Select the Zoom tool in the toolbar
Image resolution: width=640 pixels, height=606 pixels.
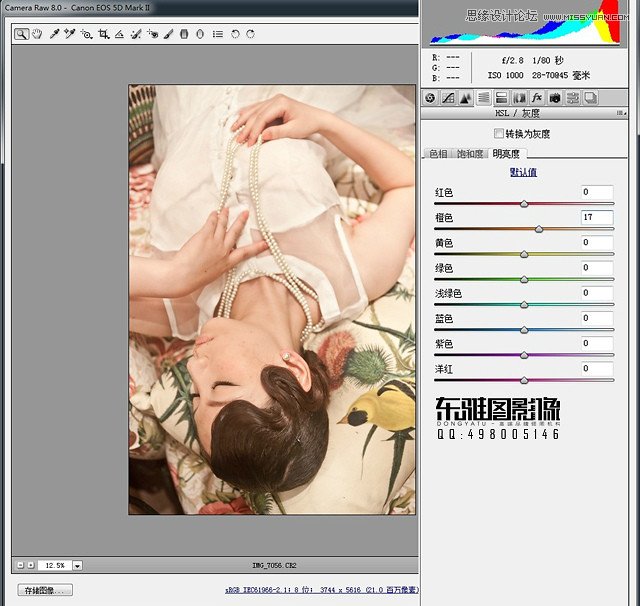coord(21,34)
